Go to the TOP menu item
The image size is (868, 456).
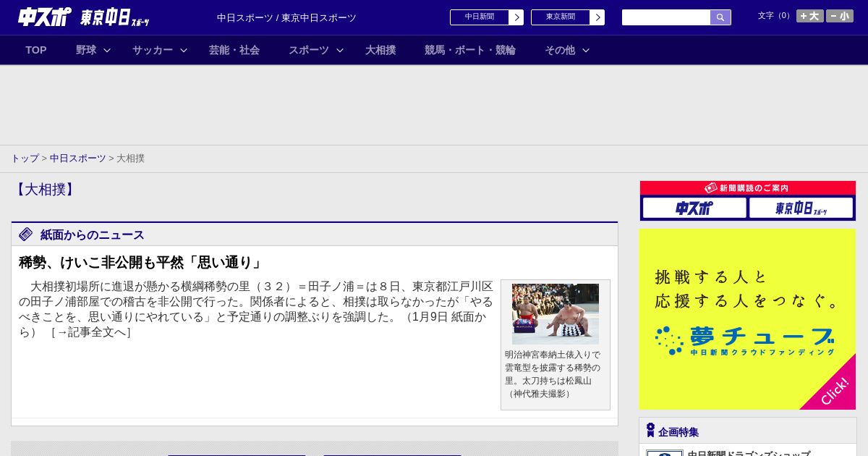click(x=36, y=50)
